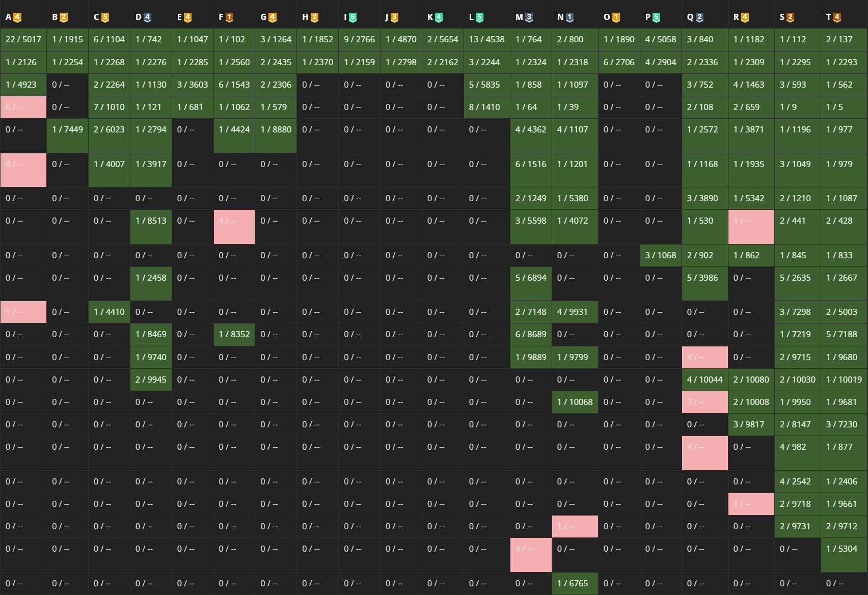Screen dimensions: 868x595
Task: Click the gray badge beside column D
Action: 147,17
